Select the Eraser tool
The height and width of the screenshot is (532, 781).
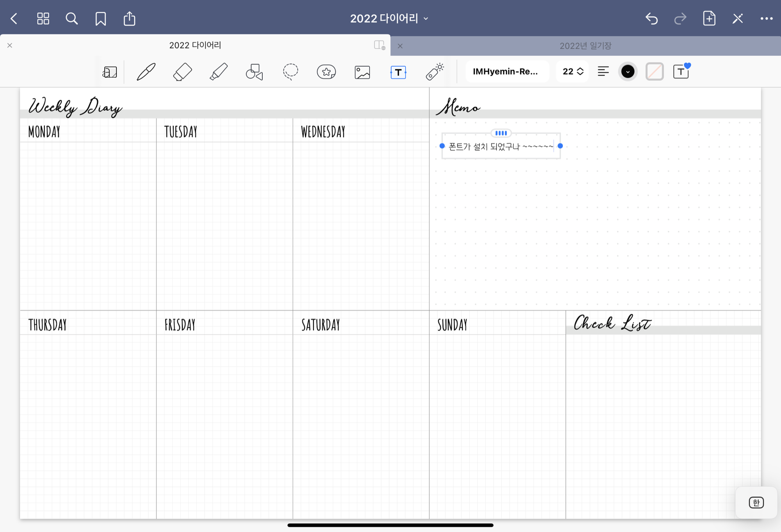tap(182, 72)
